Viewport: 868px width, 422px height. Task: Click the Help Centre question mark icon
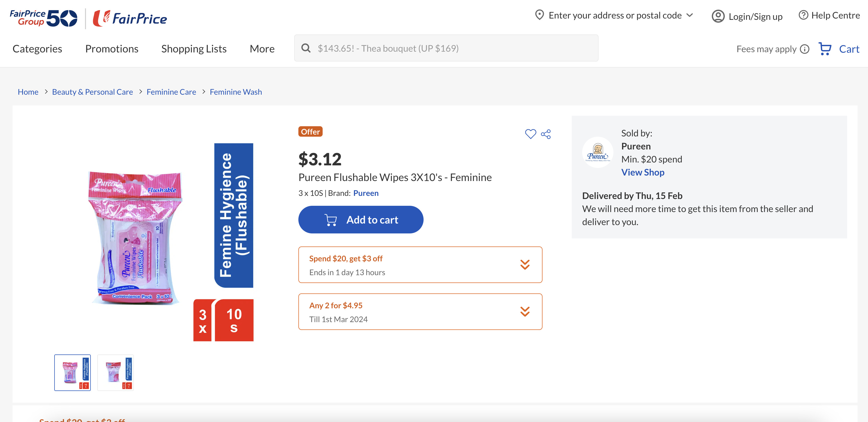(x=803, y=15)
